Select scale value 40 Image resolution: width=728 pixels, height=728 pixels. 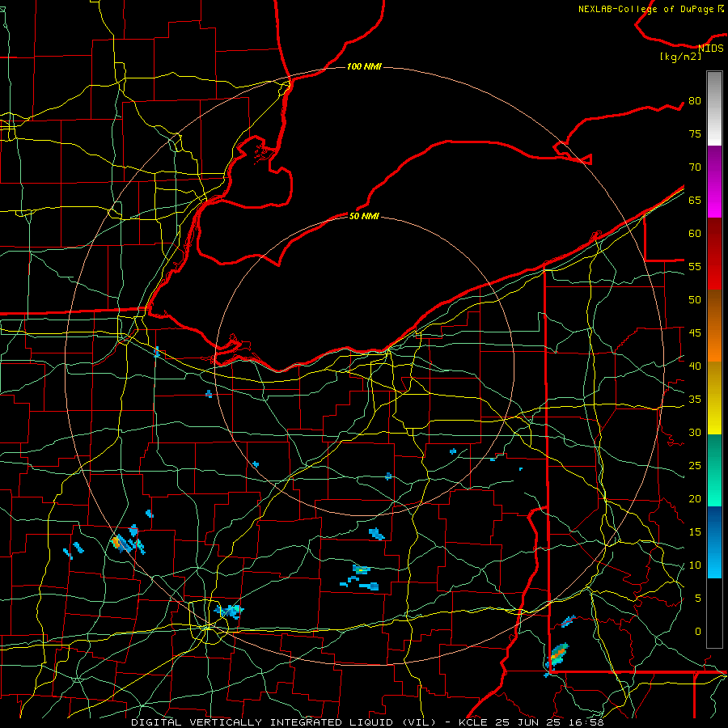pos(695,366)
